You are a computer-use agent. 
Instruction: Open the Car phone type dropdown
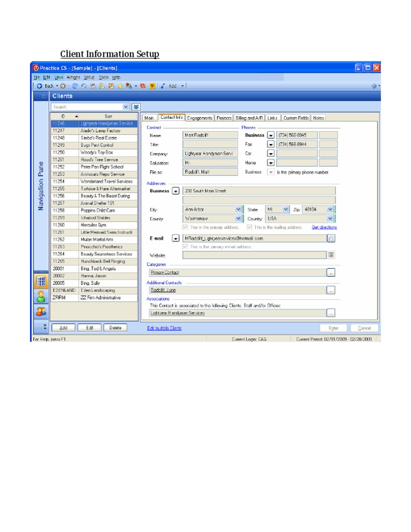pyautogui.click(x=270, y=154)
